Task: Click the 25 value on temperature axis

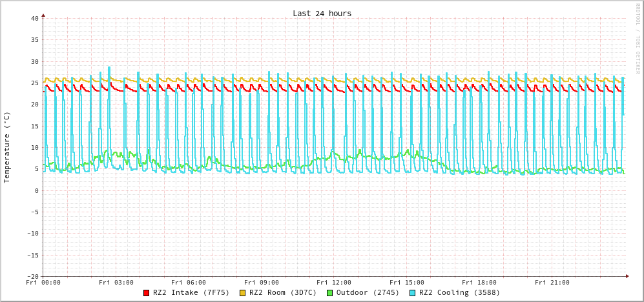Action: 34,83
